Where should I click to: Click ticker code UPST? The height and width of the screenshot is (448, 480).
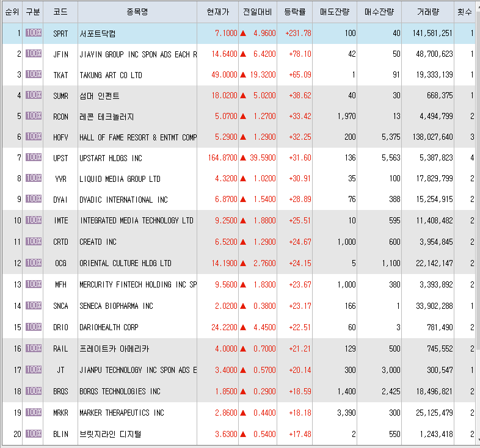pyautogui.click(x=60, y=158)
